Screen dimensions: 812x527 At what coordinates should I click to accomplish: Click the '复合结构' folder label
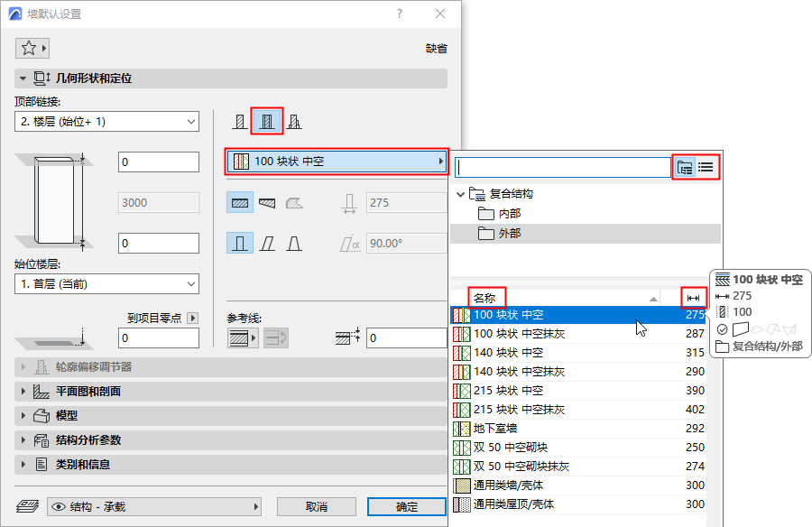click(x=512, y=194)
